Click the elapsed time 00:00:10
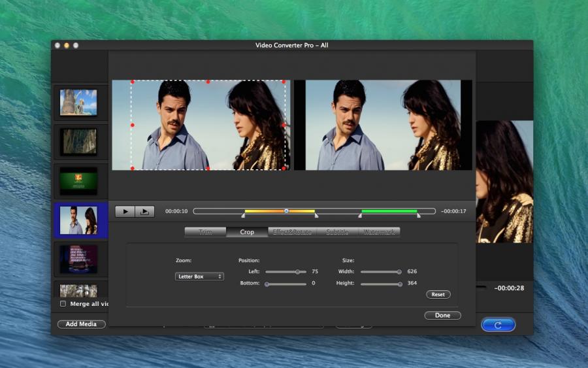Image resolution: width=588 pixels, height=368 pixels. click(x=176, y=211)
